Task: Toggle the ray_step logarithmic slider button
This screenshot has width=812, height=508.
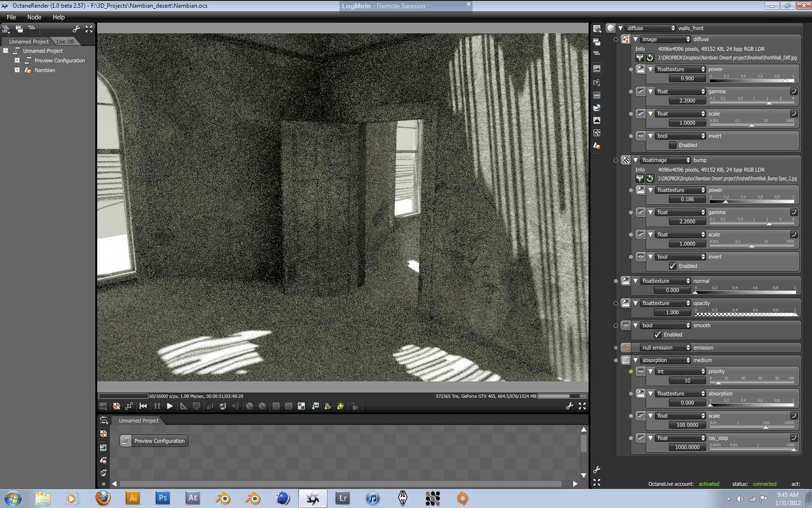Action: click(794, 437)
